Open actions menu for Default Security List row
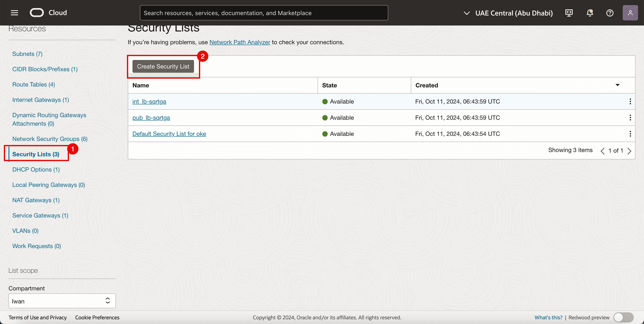 click(x=630, y=134)
